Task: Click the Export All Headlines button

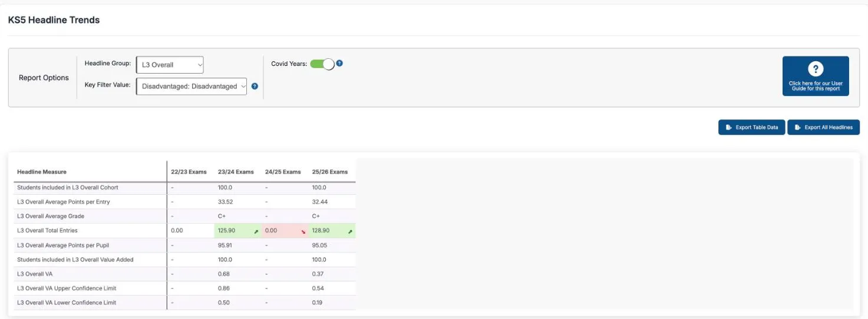Action: coord(824,127)
